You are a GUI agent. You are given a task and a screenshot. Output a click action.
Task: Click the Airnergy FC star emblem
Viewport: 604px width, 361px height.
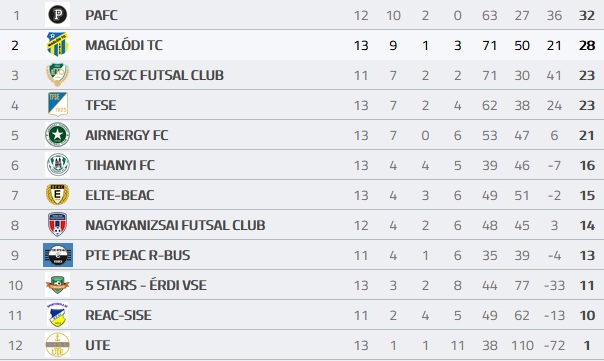(x=57, y=135)
